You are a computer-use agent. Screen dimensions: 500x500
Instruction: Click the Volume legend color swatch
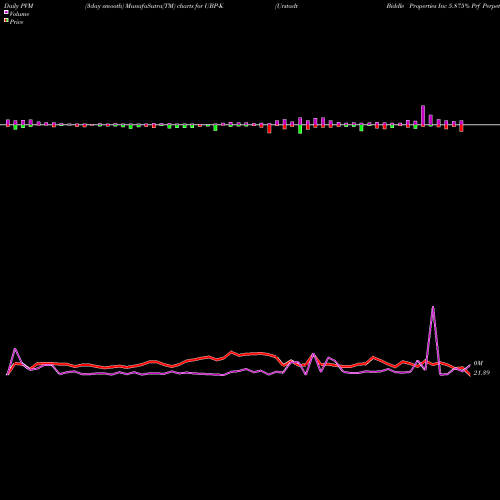(6, 12)
